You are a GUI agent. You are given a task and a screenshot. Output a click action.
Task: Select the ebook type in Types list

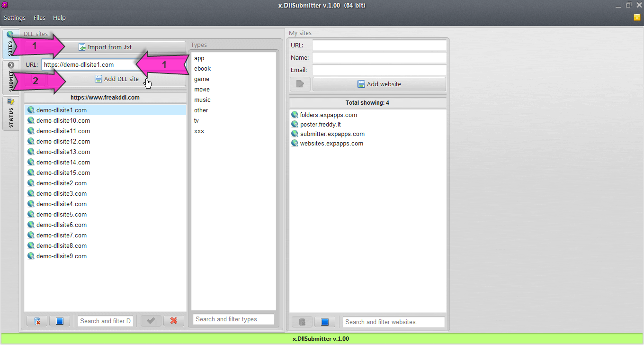tap(202, 68)
